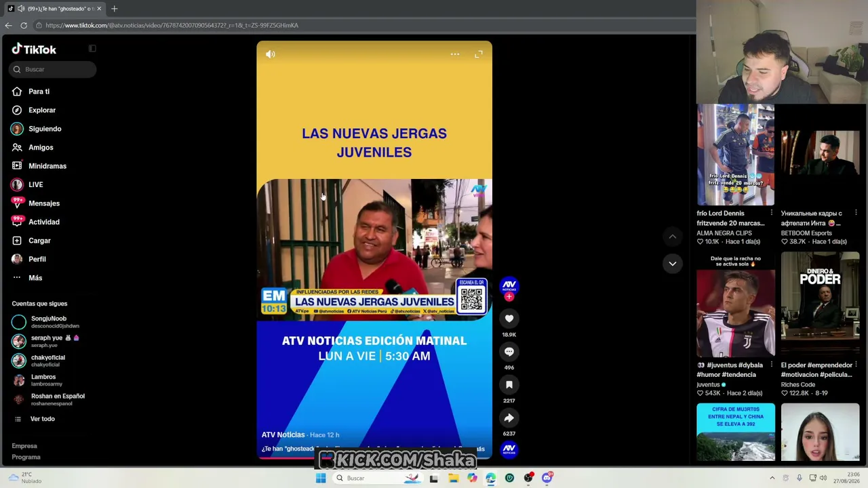
Task: Open the Riches Code channel
Action: [798, 385]
